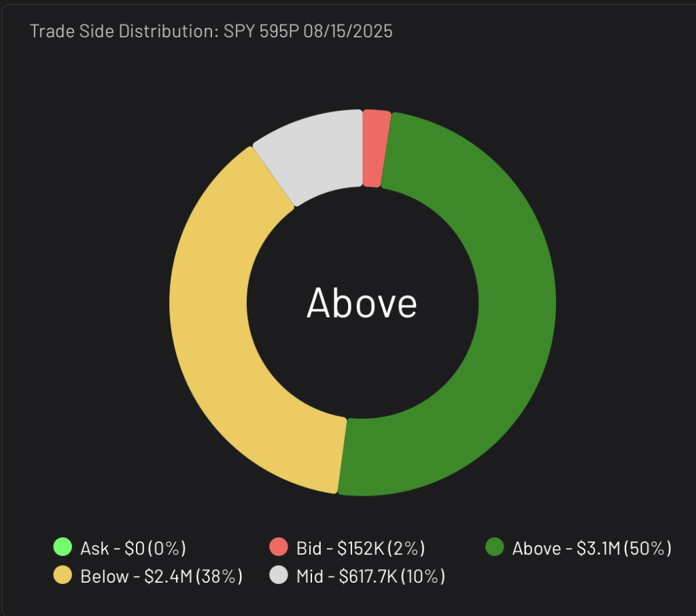Screen dimensions: 696x616
Task: Select the red Bid donut segment
Action: coord(375,148)
